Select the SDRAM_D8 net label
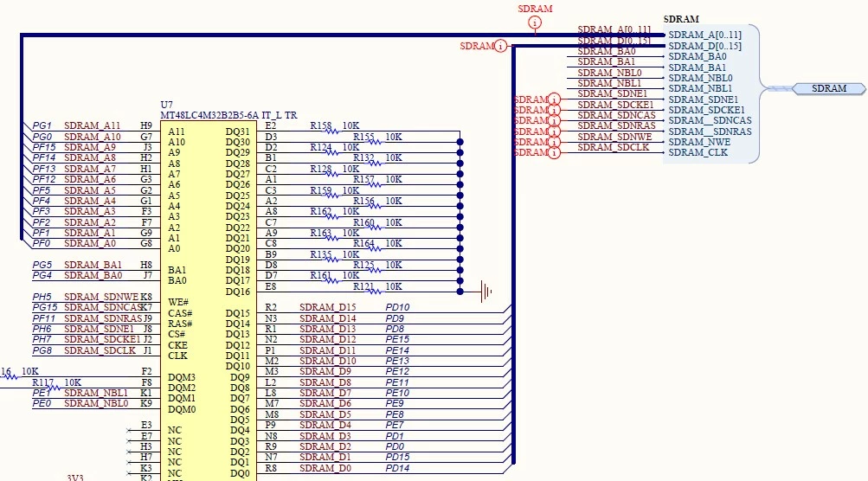 pos(325,382)
